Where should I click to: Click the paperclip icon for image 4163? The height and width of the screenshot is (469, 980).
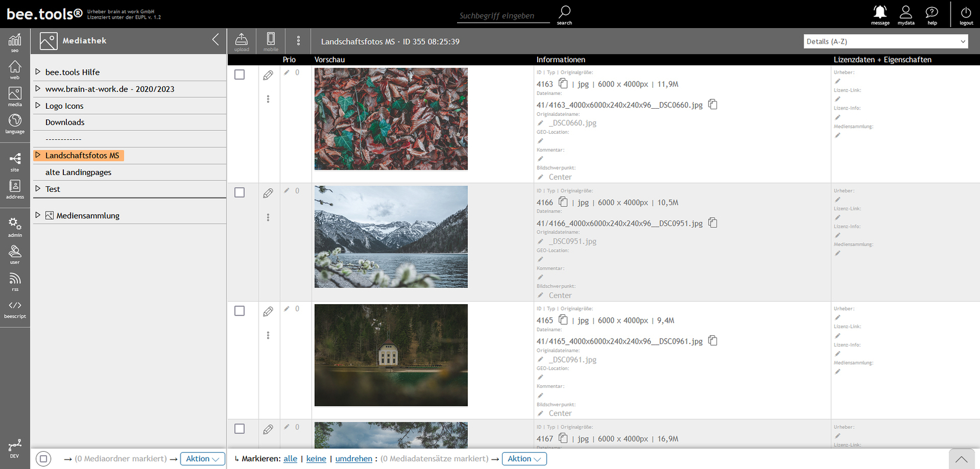268,75
